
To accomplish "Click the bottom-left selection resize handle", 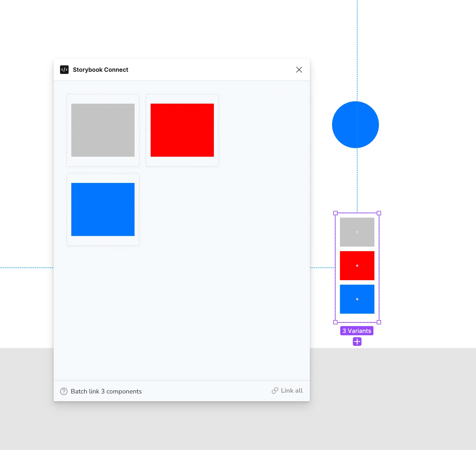I will (335, 322).
